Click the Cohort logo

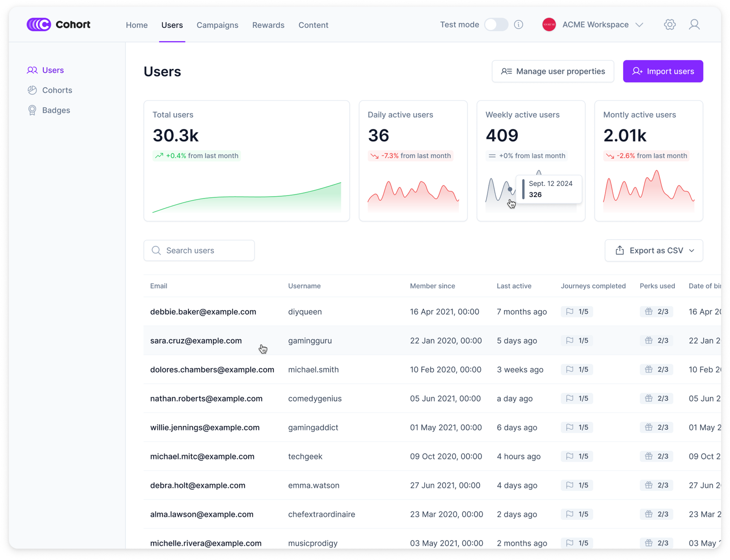(x=58, y=25)
